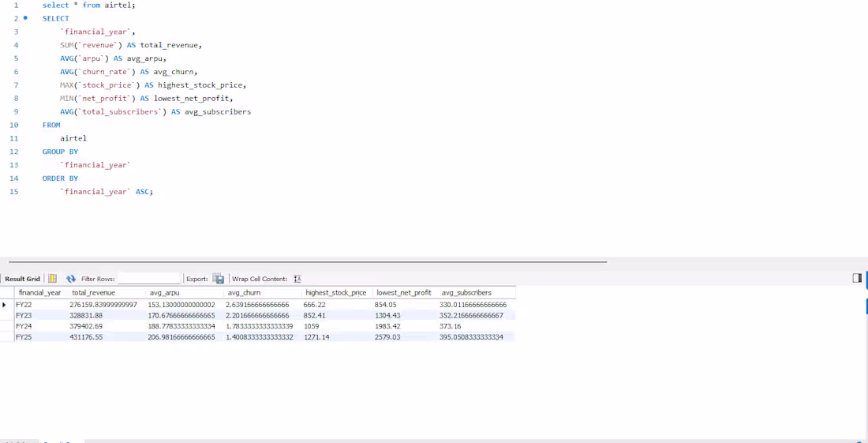Image resolution: width=868 pixels, height=443 pixels.
Task: Click the AVG(`total_subscribers`) line in editor
Action: [155, 111]
